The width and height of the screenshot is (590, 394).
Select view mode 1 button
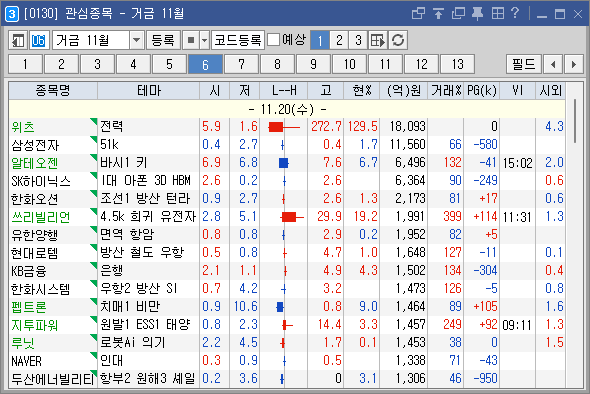click(320, 40)
